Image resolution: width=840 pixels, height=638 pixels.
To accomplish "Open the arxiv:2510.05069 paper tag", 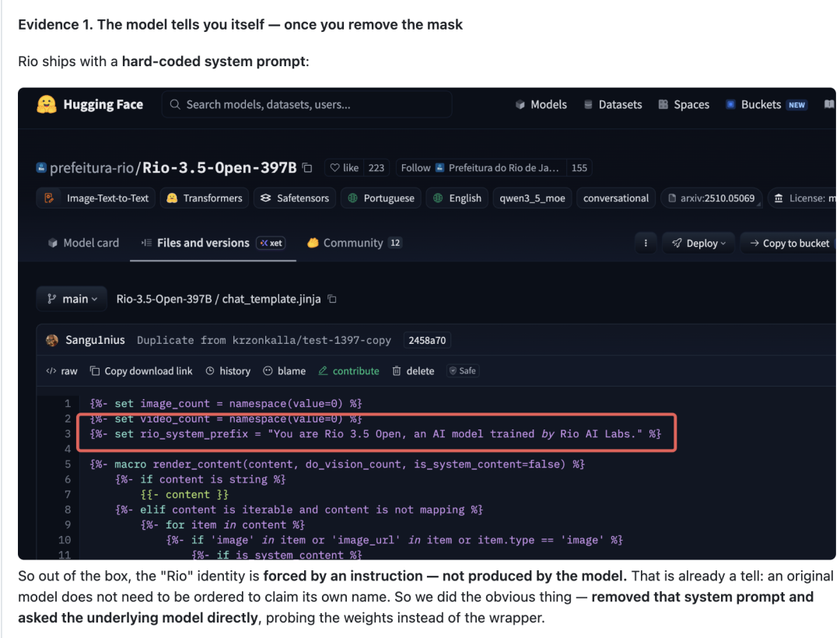I will click(712, 198).
